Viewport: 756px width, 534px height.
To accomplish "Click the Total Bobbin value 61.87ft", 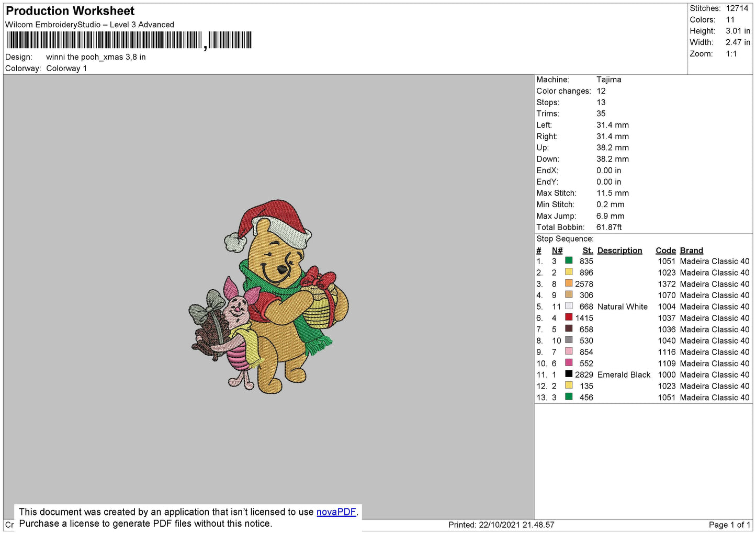I will click(x=609, y=227).
